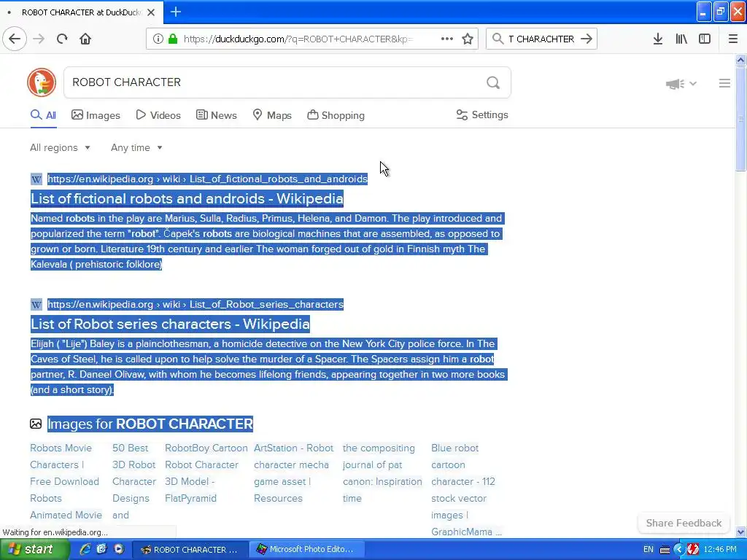
Task: Open the compositing journal of pat image
Action: 382,473
